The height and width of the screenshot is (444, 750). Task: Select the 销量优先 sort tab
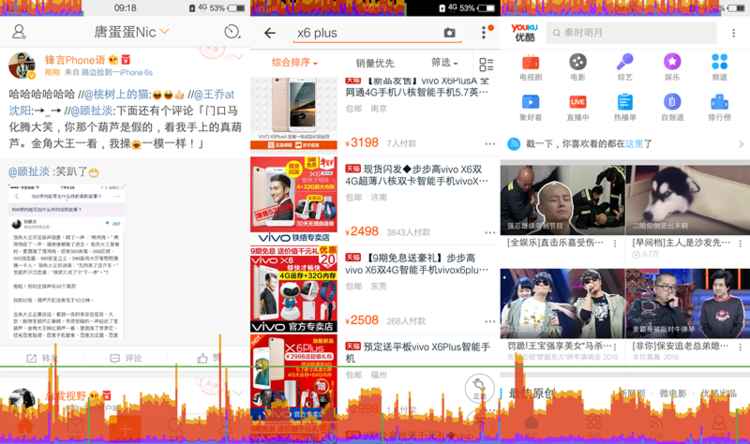(x=374, y=63)
